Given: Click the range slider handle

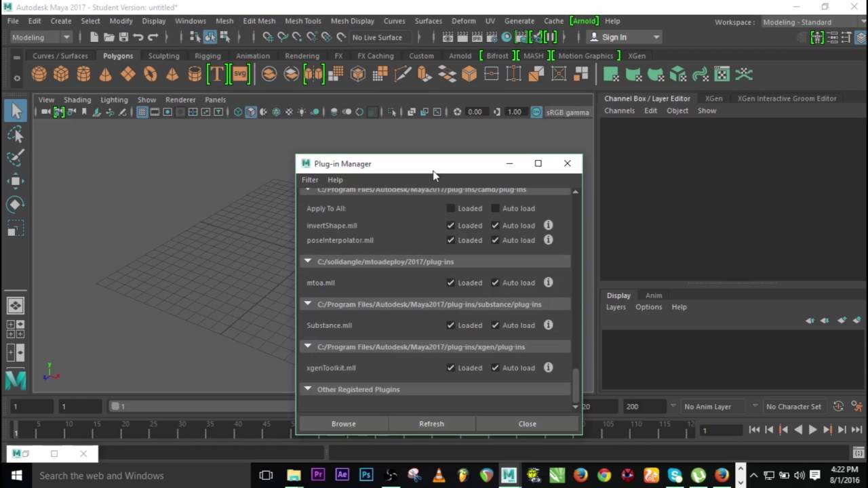Looking at the screenshot, I should point(115,407).
